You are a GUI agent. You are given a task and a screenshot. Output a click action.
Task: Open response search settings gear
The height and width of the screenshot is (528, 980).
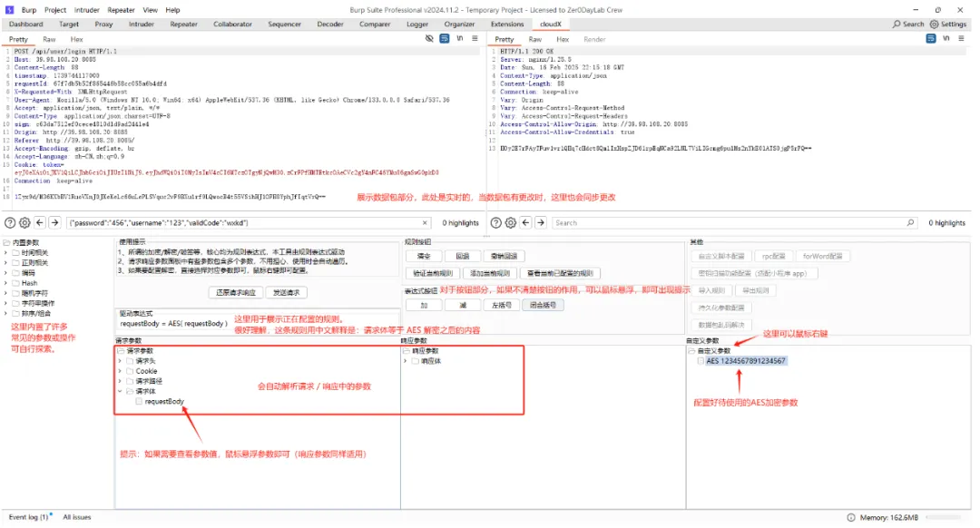pyautogui.click(x=511, y=222)
